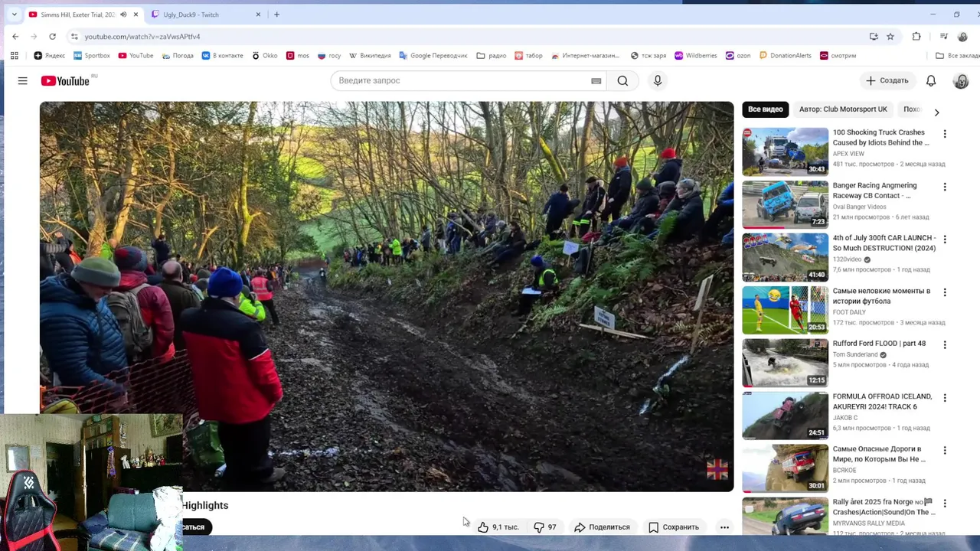Focus the Введите запрос search field
This screenshot has width=980, height=551.
coord(459,80)
